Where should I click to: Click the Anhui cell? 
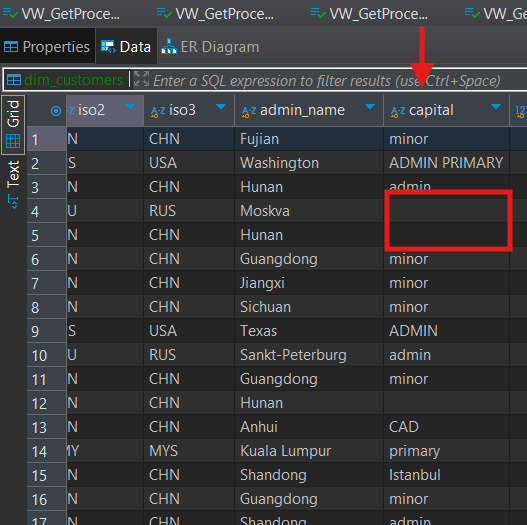(309, 427)
